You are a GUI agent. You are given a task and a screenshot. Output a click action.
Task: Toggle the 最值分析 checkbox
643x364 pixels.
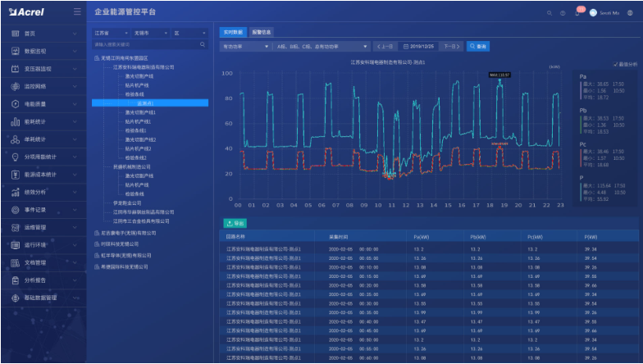point(614,63)
